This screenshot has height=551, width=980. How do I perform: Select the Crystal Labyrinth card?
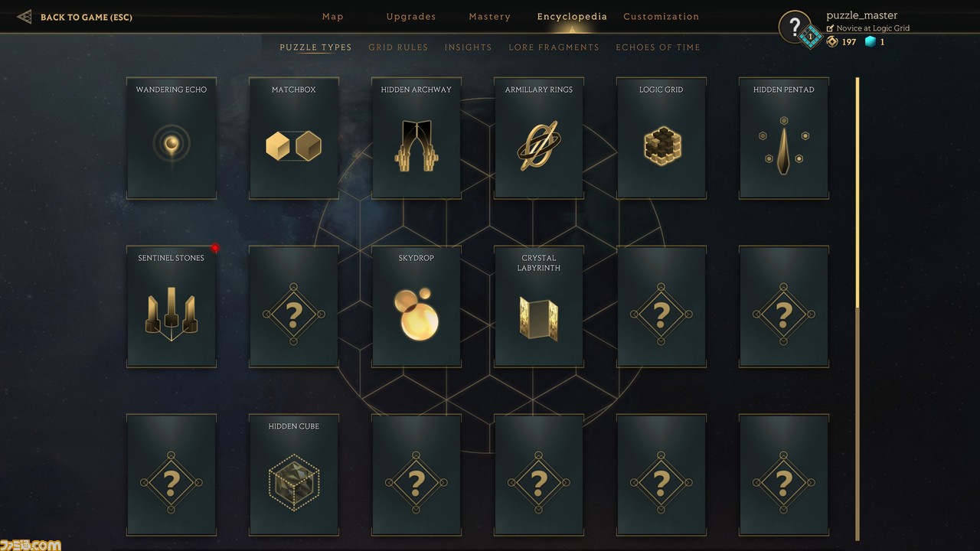point(539,306)
